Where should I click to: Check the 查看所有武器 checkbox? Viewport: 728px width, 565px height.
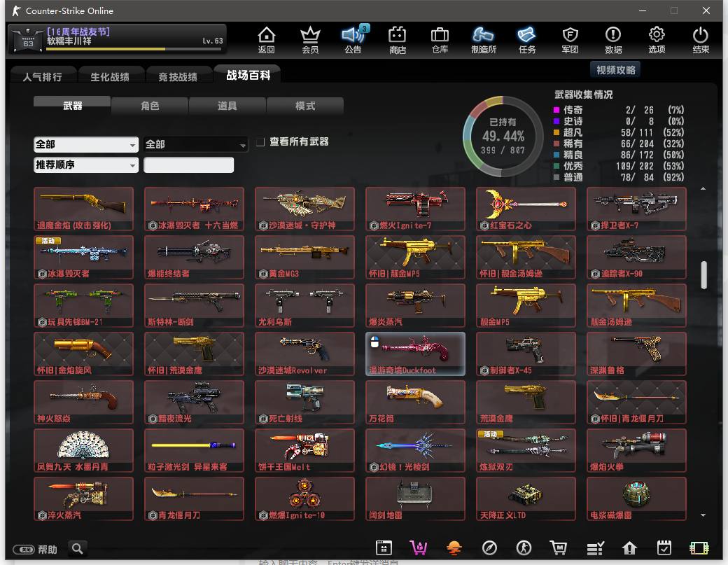260,142
